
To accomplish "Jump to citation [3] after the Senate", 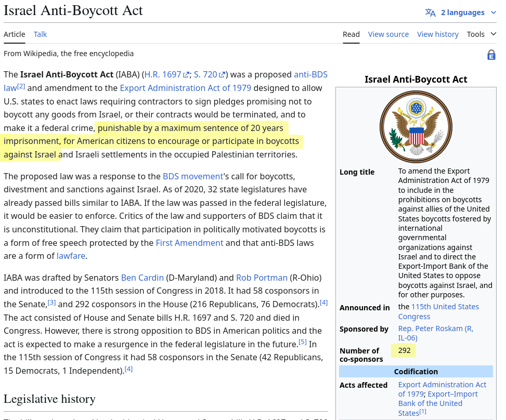I will (x=51, y=302).
